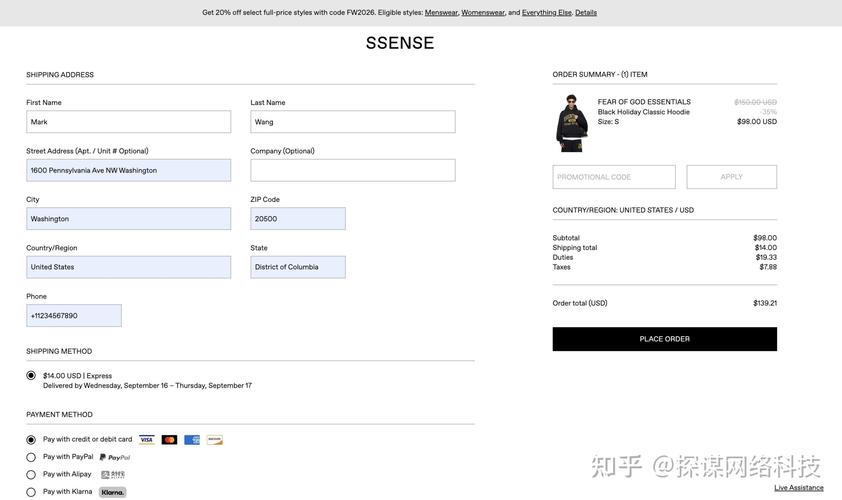
Task: Click the Mastercard icon
Action: pyautogui.click(x=169, y=440)
